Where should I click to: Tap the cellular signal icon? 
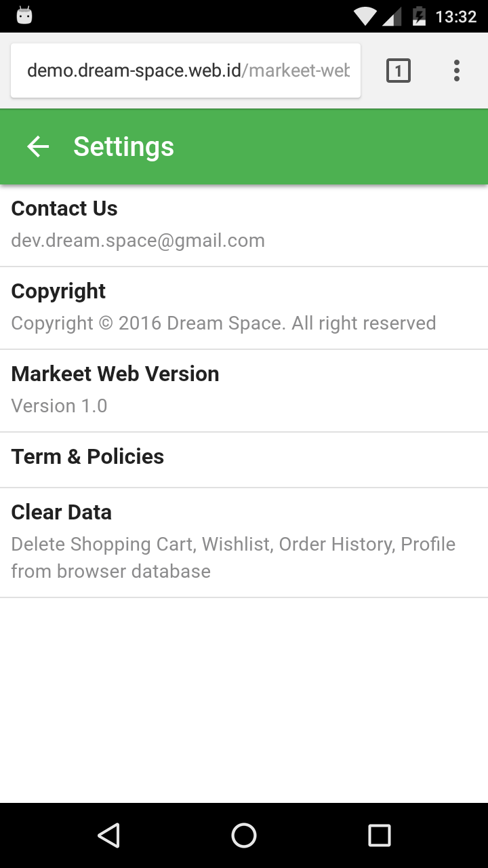pos(392,16)
